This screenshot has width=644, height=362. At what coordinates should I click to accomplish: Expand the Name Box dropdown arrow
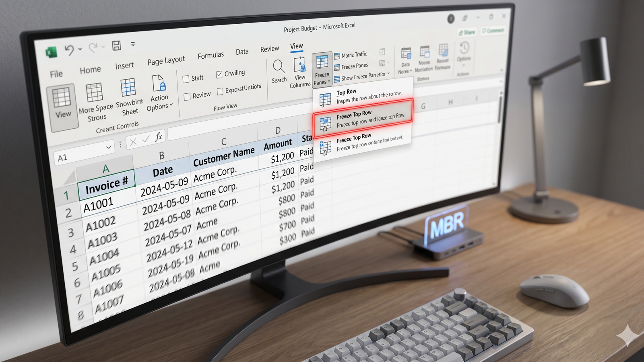[x=109, y=148]
